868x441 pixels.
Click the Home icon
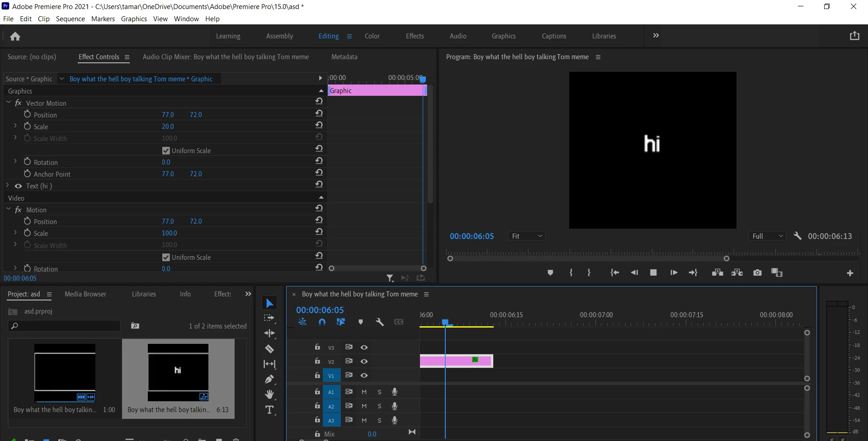click(x=15, y=36)
